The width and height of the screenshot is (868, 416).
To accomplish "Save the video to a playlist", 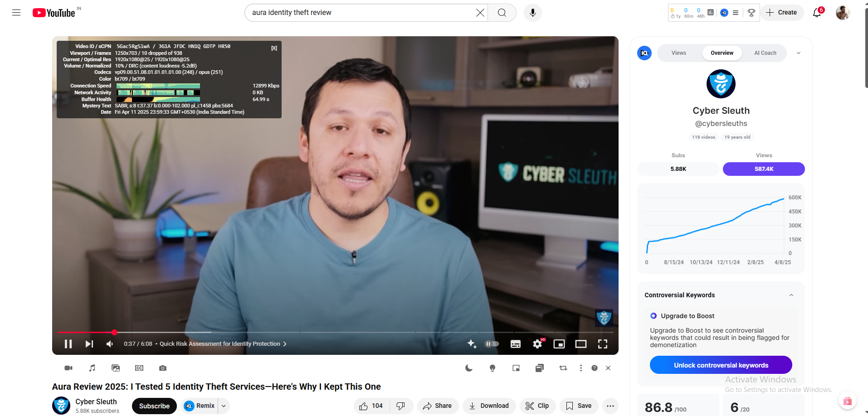I will (x=579, y=406).
